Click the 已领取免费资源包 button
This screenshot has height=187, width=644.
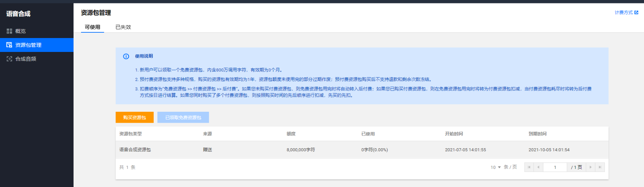tap(183, 117)
